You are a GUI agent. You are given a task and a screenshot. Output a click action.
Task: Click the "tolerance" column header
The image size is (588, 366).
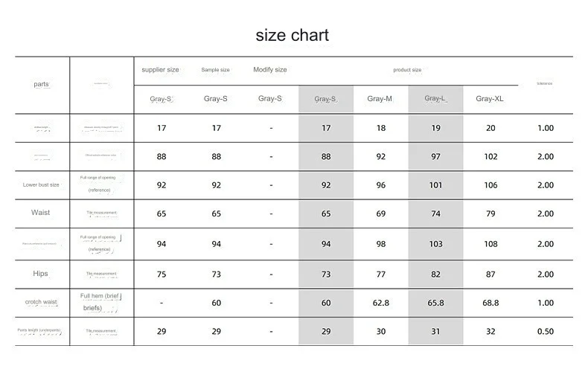coord(545,83)
